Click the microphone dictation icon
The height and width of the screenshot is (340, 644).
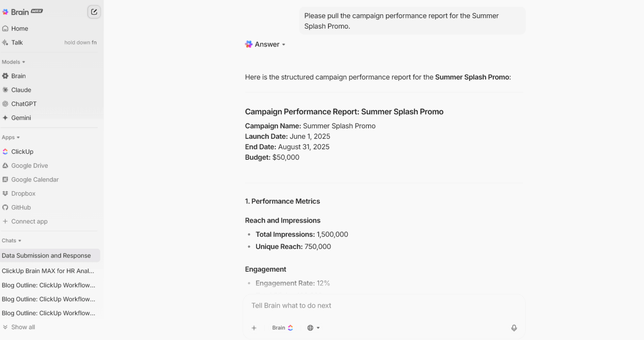[x=514, y=328]
